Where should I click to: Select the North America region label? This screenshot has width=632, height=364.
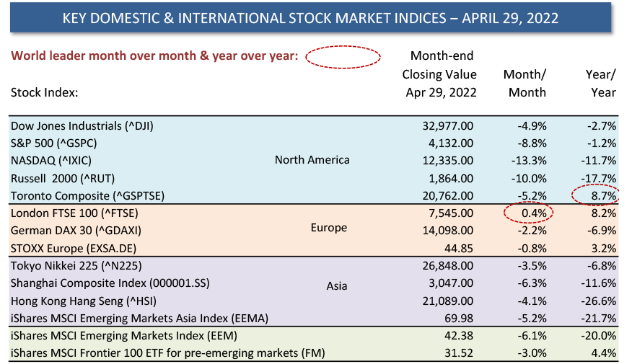point(312,160)
